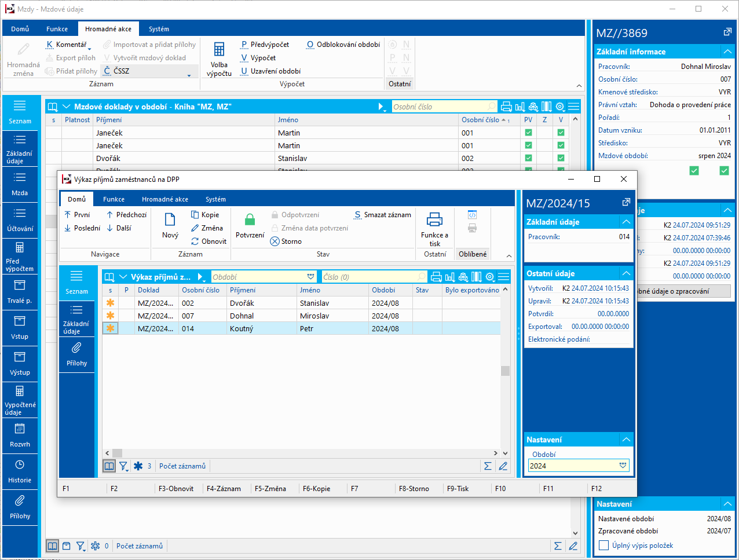
Task: Click the Nový record icon in DPP window
Action: click(x=170, y=220)
